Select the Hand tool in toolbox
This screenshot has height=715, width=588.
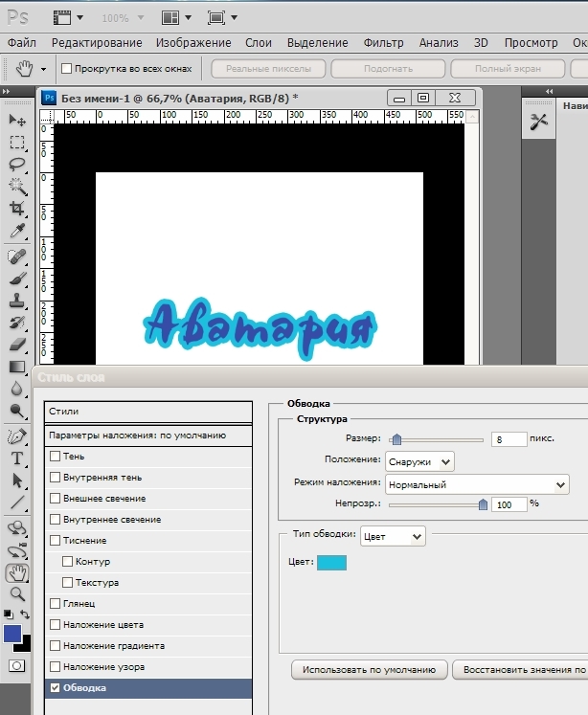[17, 572]
